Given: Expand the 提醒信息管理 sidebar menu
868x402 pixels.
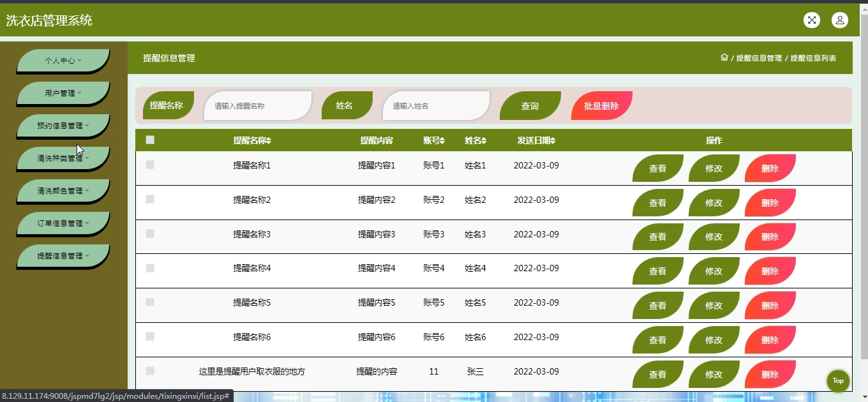Looking at the screenshot, I should click(63, 256).
